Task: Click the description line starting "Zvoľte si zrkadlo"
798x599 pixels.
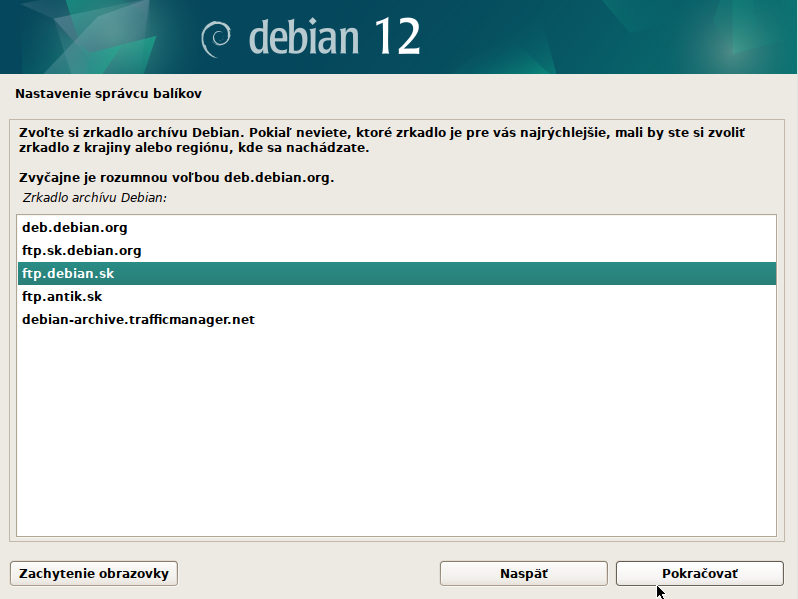Action: pos(382,132)
